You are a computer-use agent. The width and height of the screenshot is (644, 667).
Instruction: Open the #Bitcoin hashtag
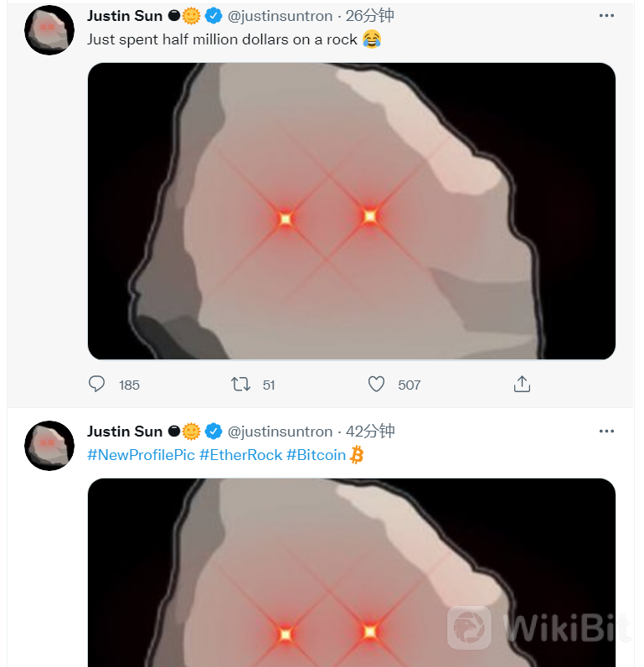coord(317,455)
